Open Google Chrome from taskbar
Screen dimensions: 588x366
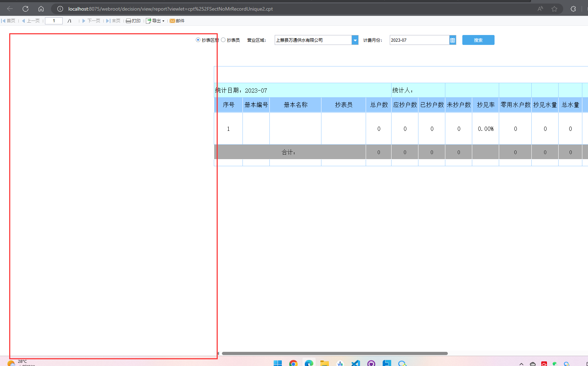tap(293, 363)
